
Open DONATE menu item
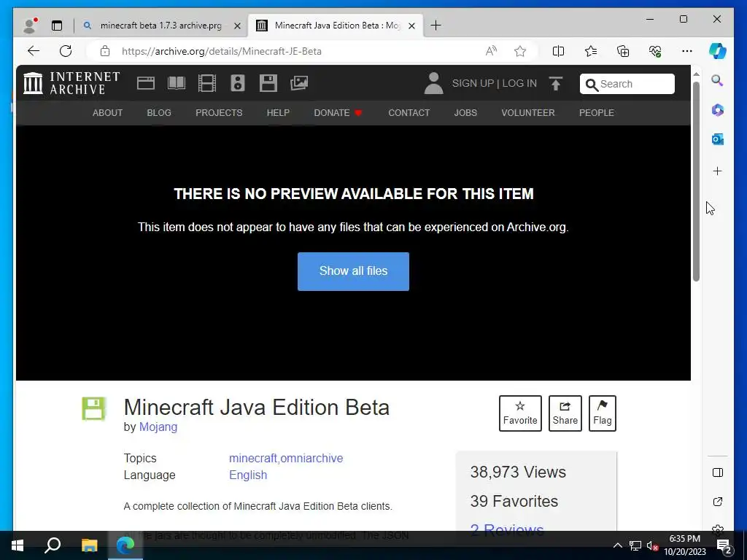tap(338, 113)
